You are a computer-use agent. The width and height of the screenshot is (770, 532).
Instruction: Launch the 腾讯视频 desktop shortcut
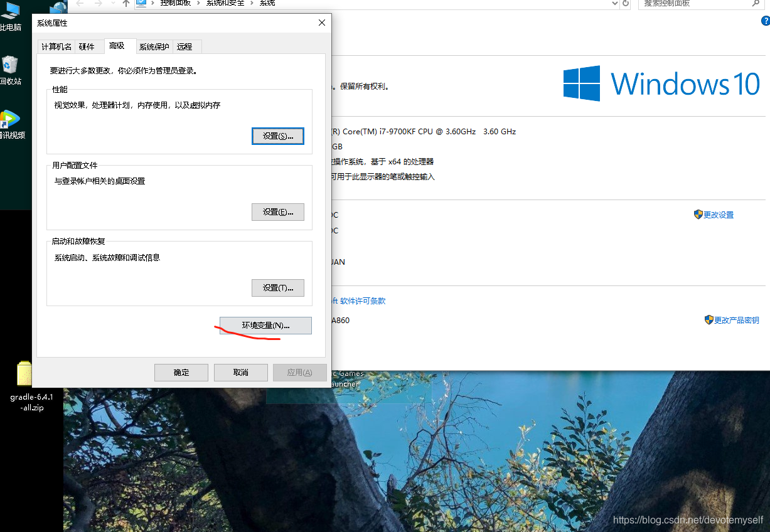(11, 124)
